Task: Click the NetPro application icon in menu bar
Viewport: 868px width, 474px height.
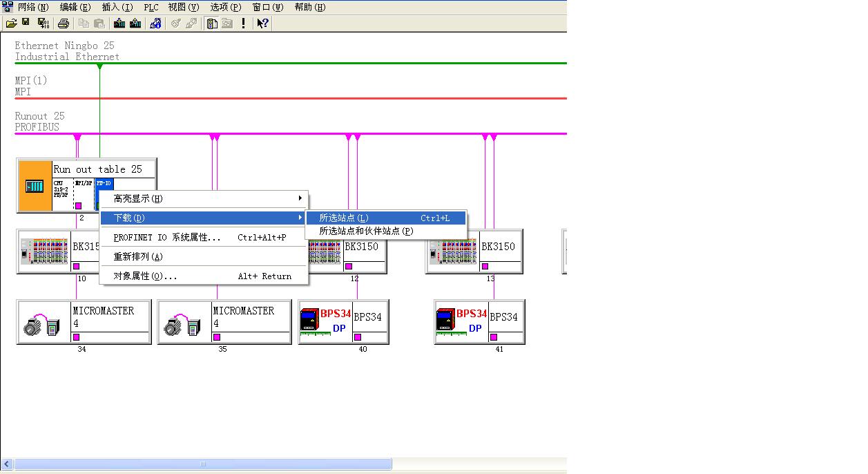Action: coord(8,7)
